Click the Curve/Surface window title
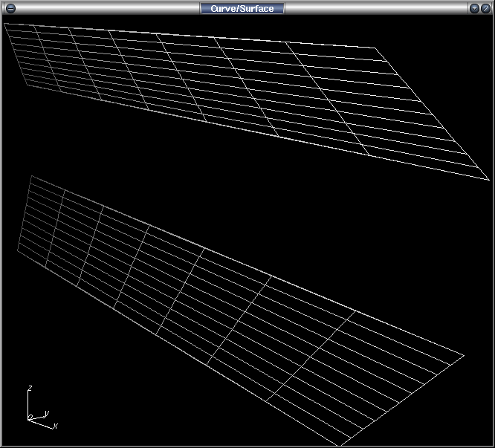The height and width of the screenshot is (448, 495). pyautogui.click(x=242, y=8)
